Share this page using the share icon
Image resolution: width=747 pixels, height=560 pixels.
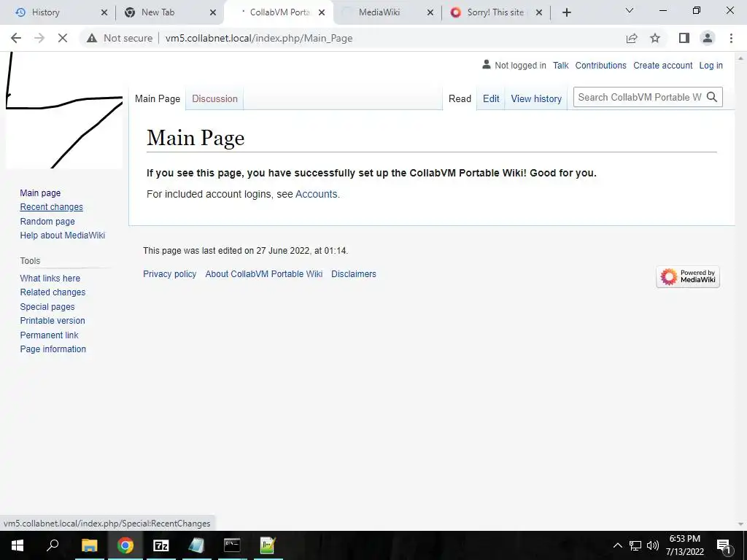point(632,38)
